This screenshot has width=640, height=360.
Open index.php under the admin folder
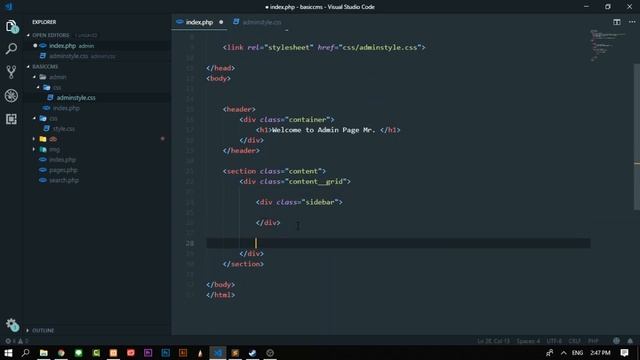[98, 108]
